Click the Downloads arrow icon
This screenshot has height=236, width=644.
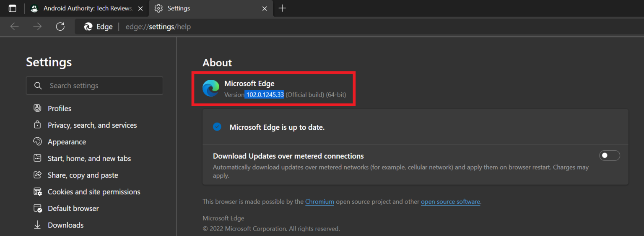coord(37,225)
